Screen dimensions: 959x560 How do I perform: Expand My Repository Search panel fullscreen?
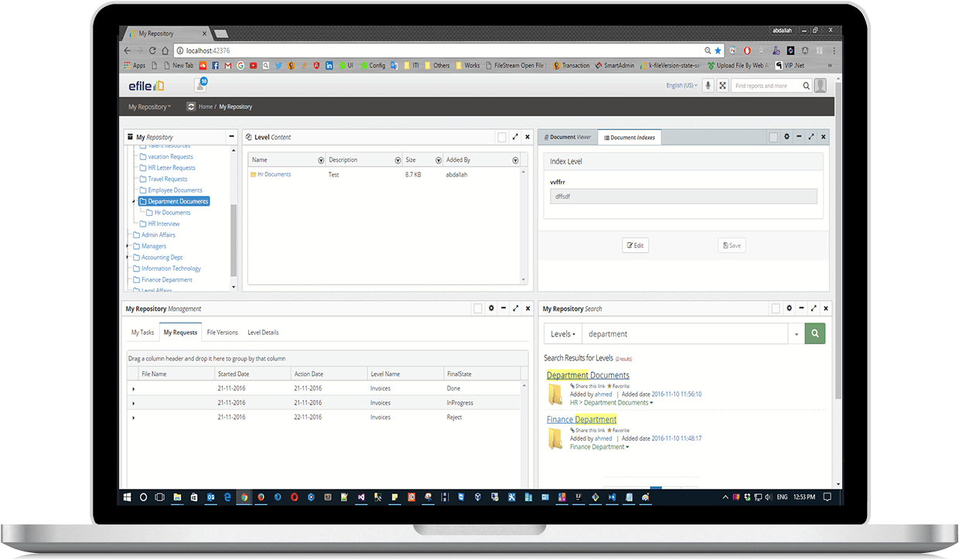(813, 308)
